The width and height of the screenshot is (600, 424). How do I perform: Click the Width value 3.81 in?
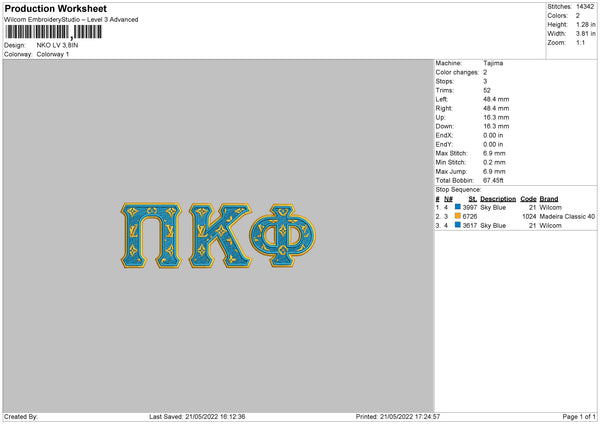pyautogui.click(x=586, y=34)
